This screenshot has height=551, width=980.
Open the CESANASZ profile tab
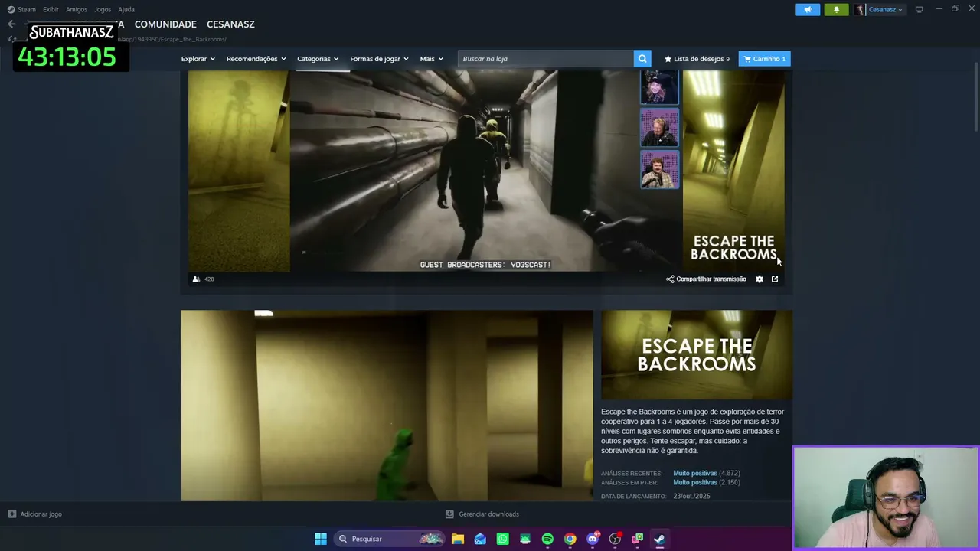point(230,24)
